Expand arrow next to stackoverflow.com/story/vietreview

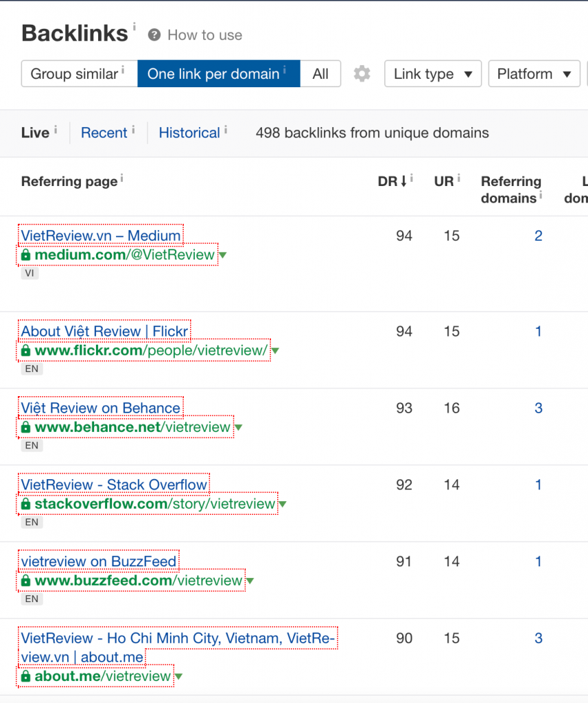click(x=283, y=504)
